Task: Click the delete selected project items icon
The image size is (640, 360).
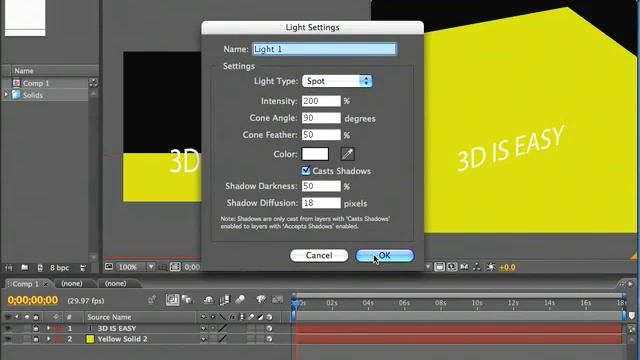Action: (x=83, y=268)
